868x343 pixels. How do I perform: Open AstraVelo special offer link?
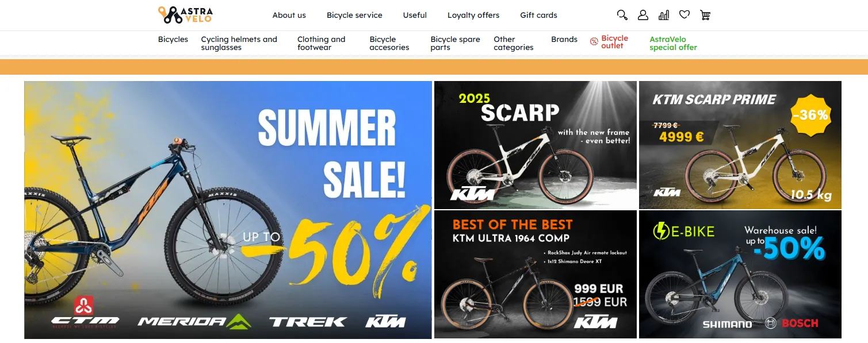673,44
